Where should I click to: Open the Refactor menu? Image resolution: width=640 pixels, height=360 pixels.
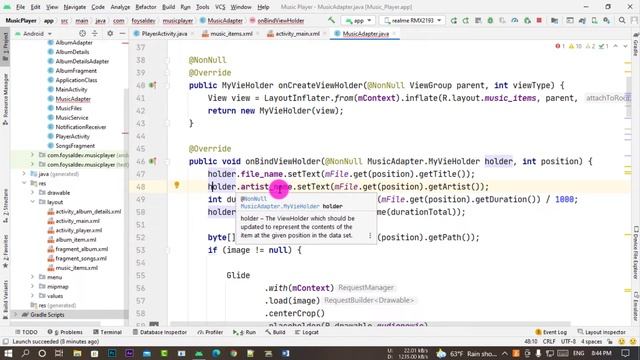coord(146,7)
